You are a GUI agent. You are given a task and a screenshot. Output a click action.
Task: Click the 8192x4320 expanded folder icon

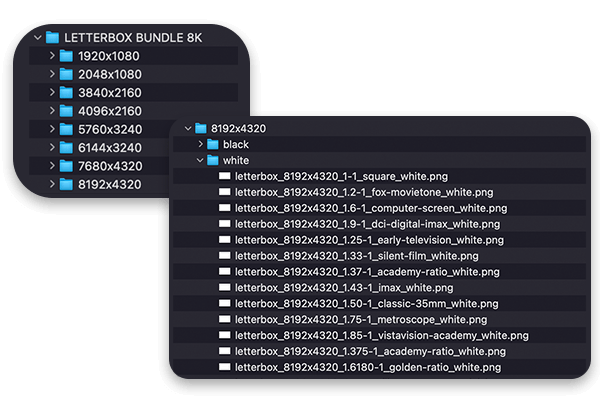[x=201, y=128]
